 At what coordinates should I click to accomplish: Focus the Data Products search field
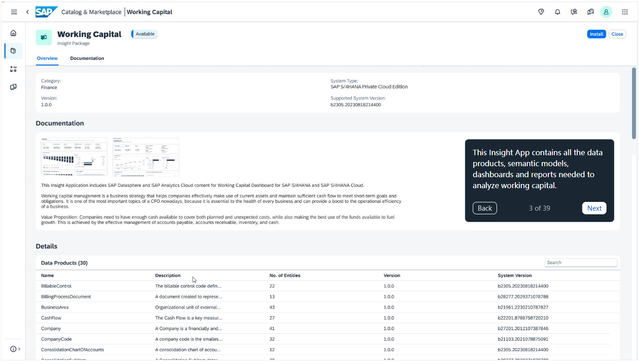[x=581, y=262]
